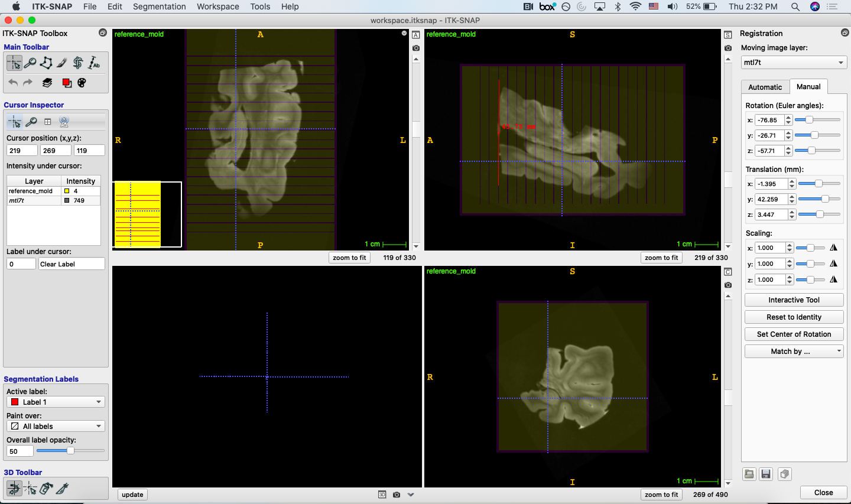Open the Moving image layer dropdown
This screenshot has width=851, height=504.
click(x=794, y=62)
